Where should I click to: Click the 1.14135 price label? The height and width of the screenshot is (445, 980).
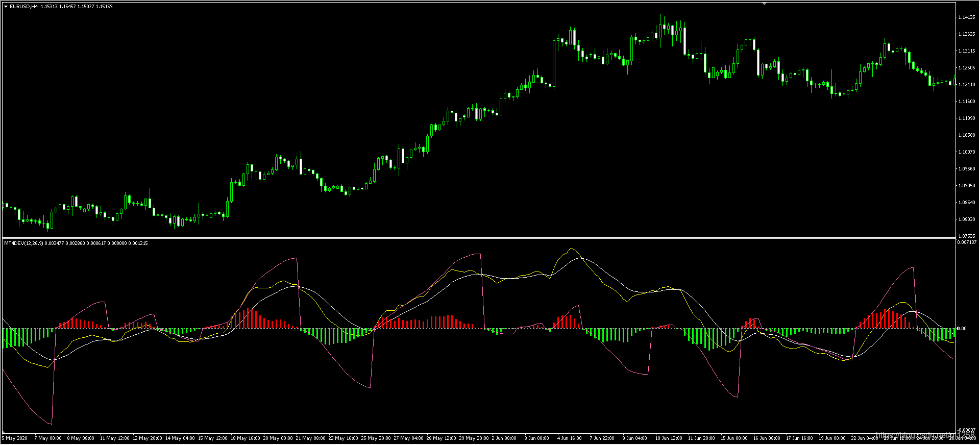coord(967,17)
